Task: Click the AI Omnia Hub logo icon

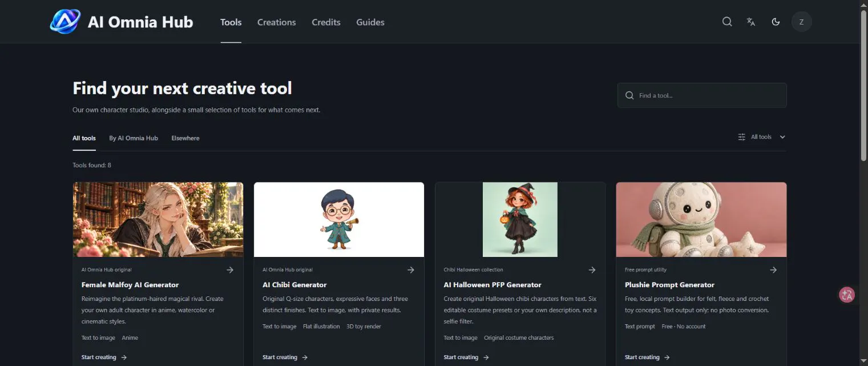Action: (x=65, y=22)
